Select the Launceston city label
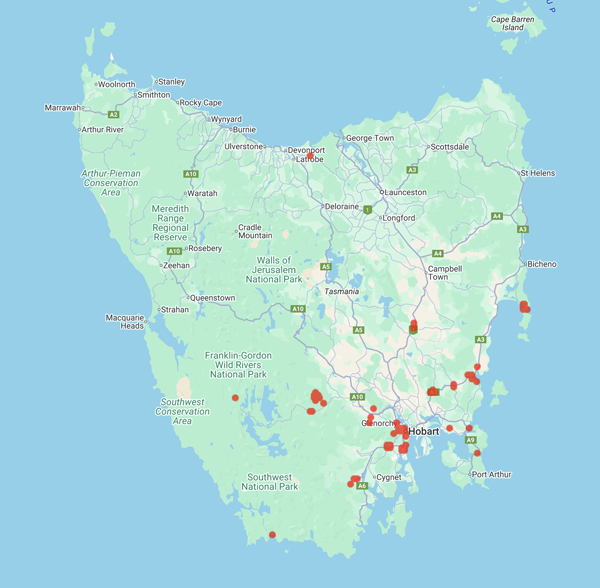Viewport: 600px width, 588px height. 406,192
